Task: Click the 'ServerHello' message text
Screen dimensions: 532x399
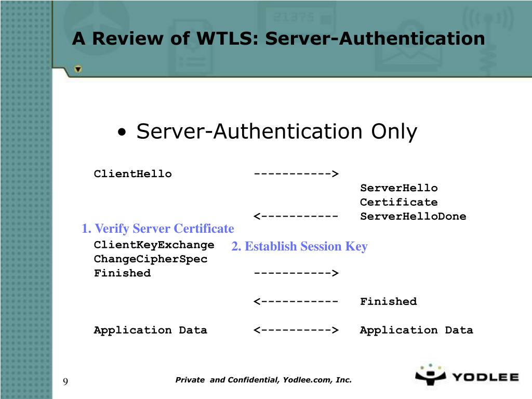Action: [398, 188]
